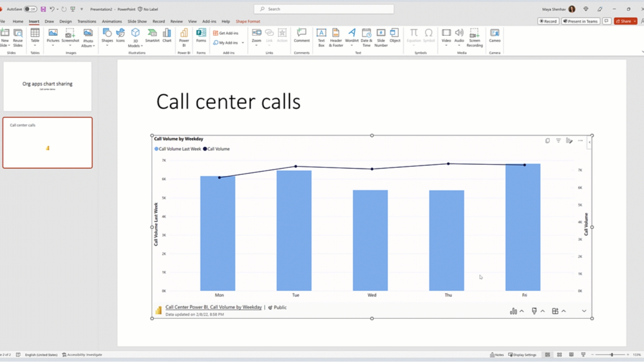Insert Slide Number
The image size is (644, 362).
click(x=381, y=38)
